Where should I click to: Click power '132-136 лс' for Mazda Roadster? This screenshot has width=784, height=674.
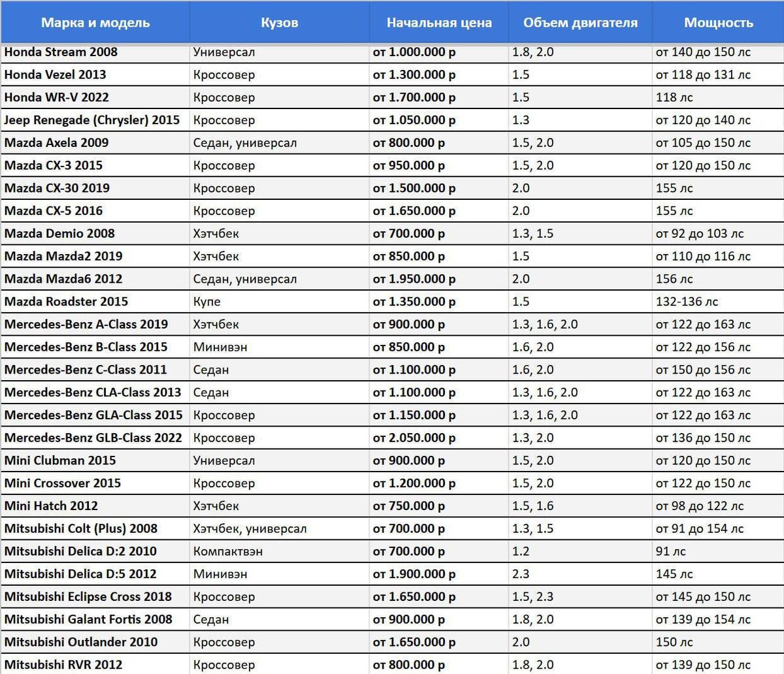click(x=718, y=302)
